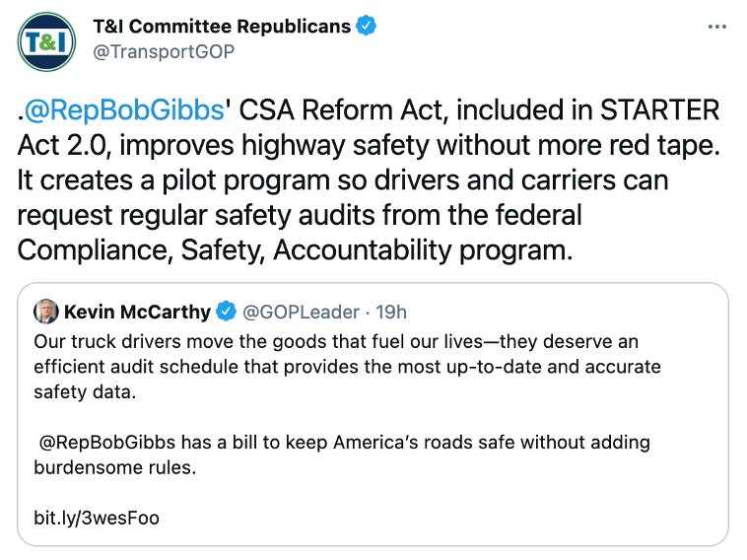The height and width of the screenshot is (560, 747).
Task: Click @RepBobGibbs mention in quoted tweet
Action: tap(108, 442)
